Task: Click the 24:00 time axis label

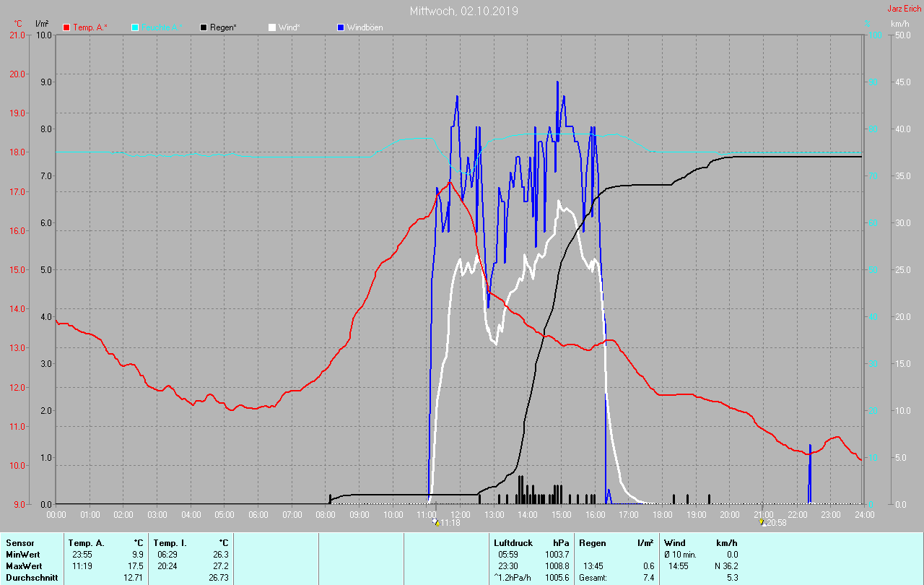Action: coord(863,514)
